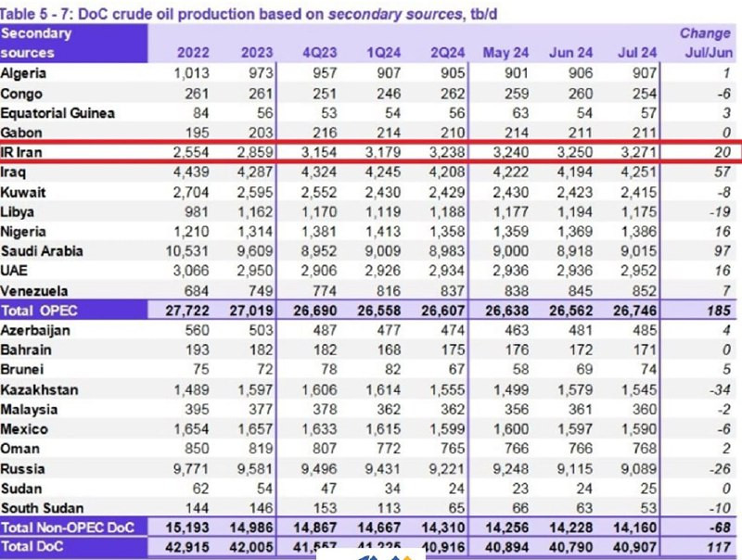
Task: Click the Change Jul/Jun column header
Action: tap(706, 43)
